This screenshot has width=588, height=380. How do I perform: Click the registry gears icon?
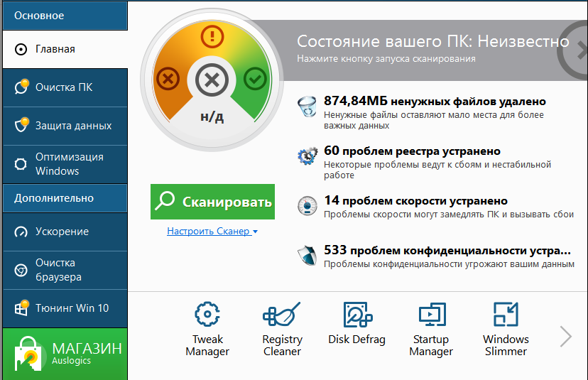307,156
